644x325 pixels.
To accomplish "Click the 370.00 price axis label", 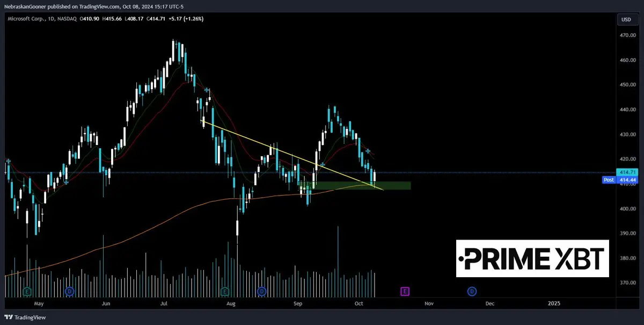I will [x=627, y=283].
